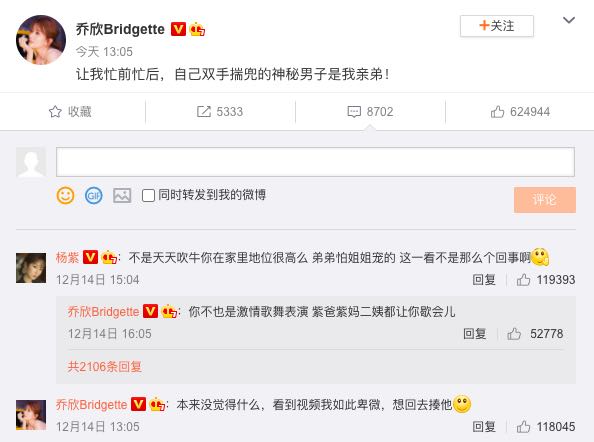Open 乔欣Bridgette's profile avatar at top
The image size is (594, 442).
[x=41, y=40]
